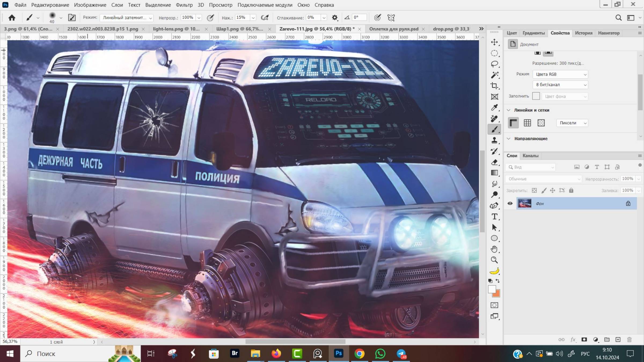Collapse the Линейки и сетки section
The image size is (644, 362).
click(x=508, y=110)
